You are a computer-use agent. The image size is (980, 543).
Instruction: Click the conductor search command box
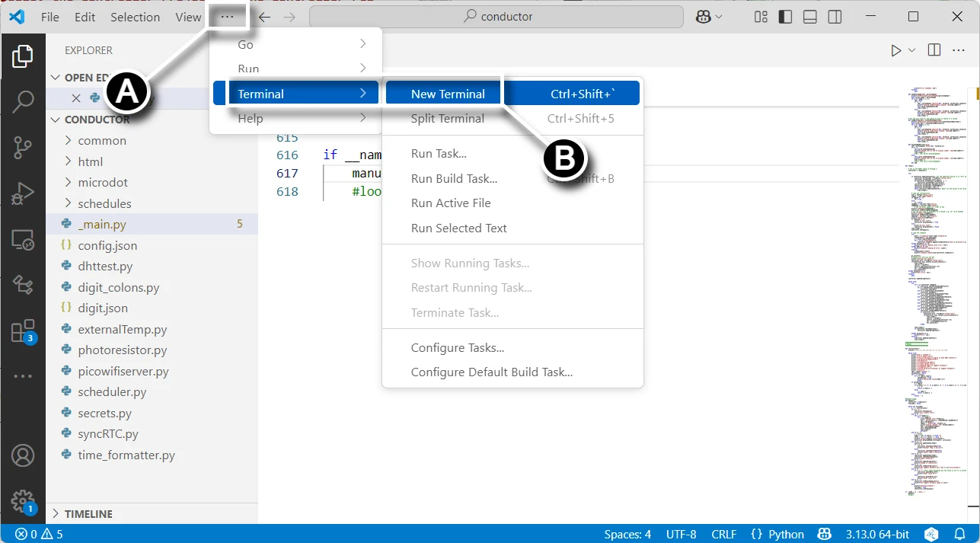pyautogui.click(x=496, y=17)
